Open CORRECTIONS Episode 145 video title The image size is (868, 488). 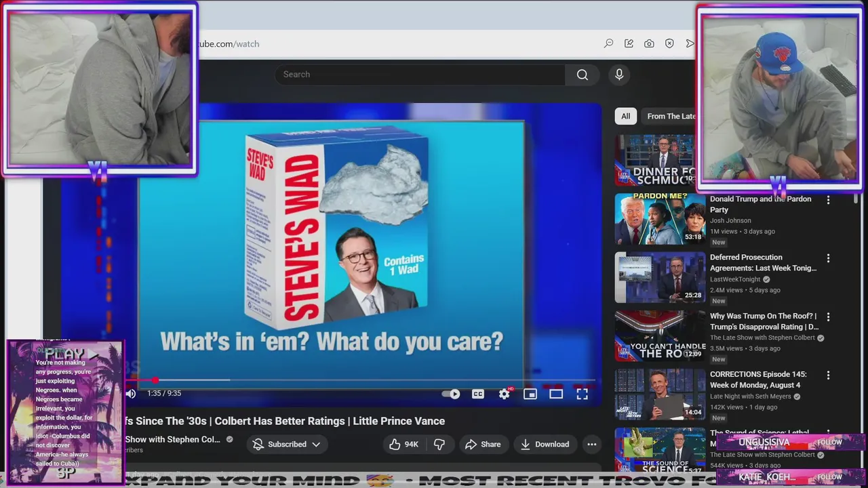tap(758, 380)
